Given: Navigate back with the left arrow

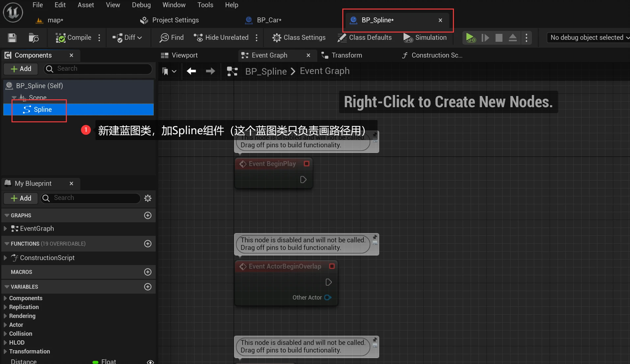Looking at the screenshot, I should pos(191,71).
